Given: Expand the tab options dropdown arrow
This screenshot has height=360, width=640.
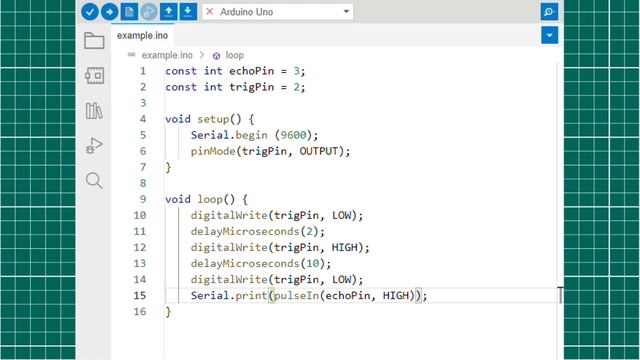Looking at the screenshot, I should 550,35.
